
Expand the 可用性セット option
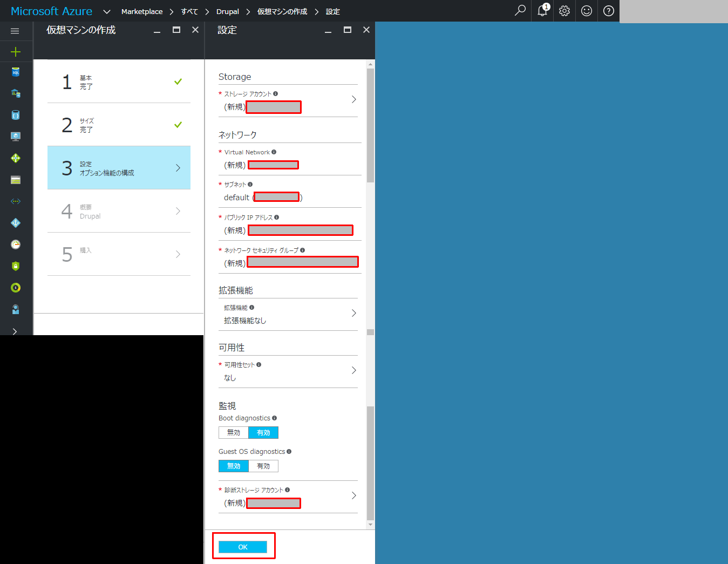click(354, 371)
